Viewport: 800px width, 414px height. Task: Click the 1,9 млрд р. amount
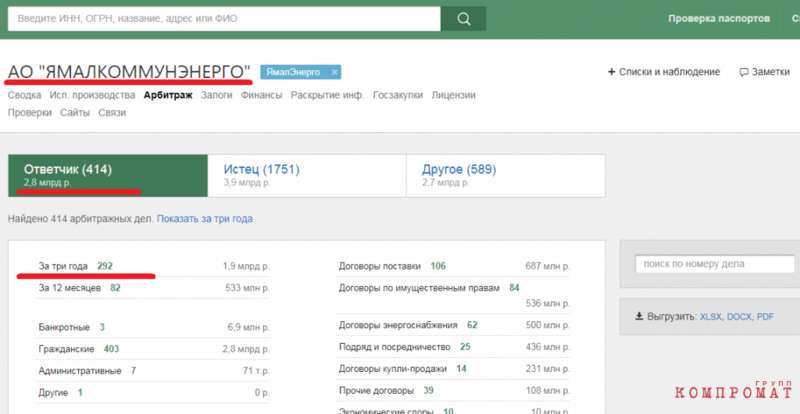(246, 266)
